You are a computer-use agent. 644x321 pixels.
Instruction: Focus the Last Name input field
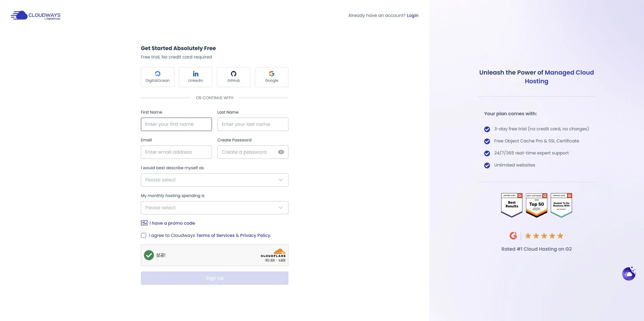(x=253, y=124)
